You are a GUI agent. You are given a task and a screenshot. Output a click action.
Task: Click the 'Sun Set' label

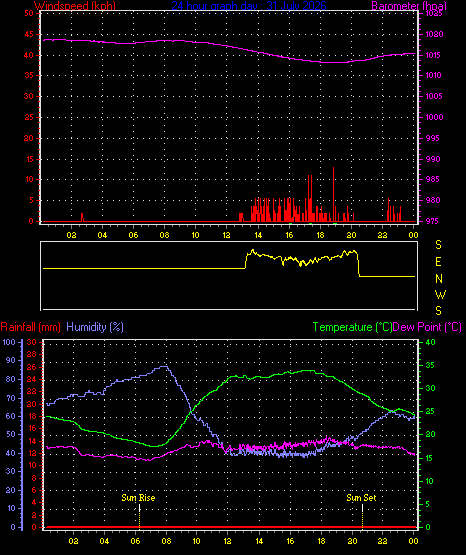click(x=361, y=498)
